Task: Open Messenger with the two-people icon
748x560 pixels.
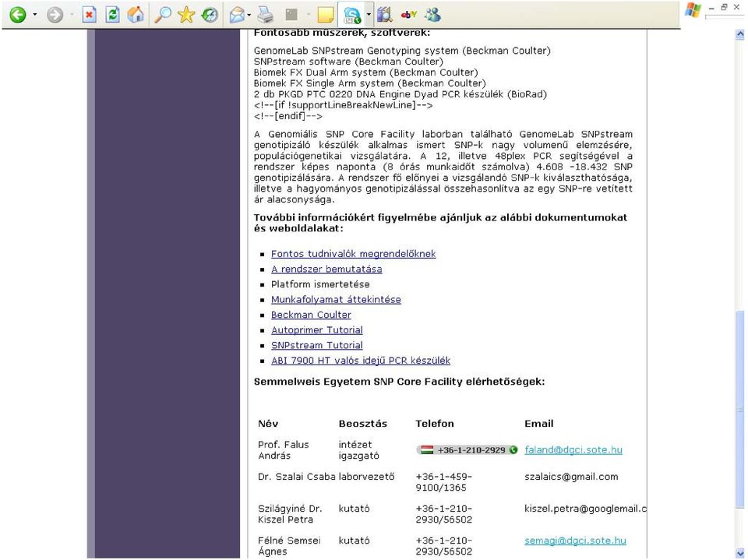Action: 432,15
